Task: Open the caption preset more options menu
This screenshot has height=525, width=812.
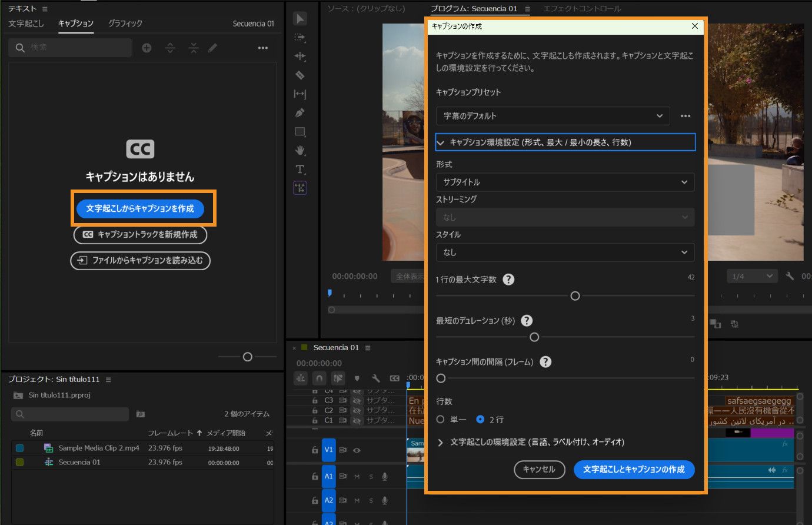Action: pyautogui.click(x=685, y=116)
